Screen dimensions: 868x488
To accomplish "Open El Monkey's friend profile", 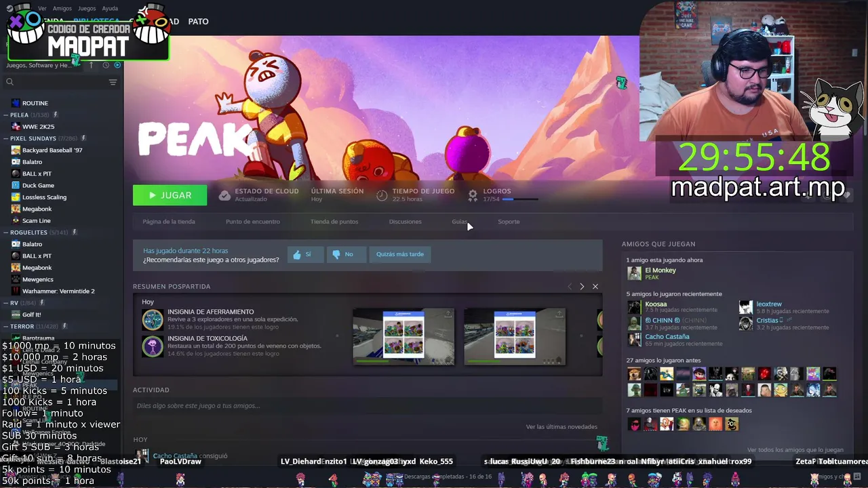I will pos(660,270).
